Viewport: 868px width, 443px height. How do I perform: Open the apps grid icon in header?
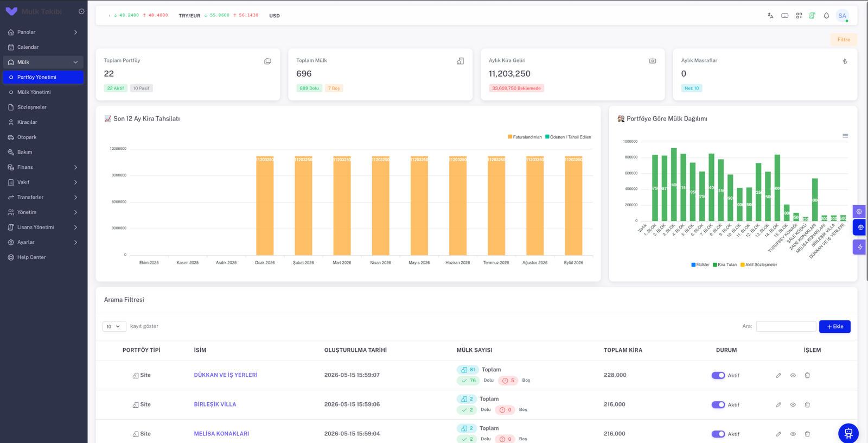click(x=799, y=16)
